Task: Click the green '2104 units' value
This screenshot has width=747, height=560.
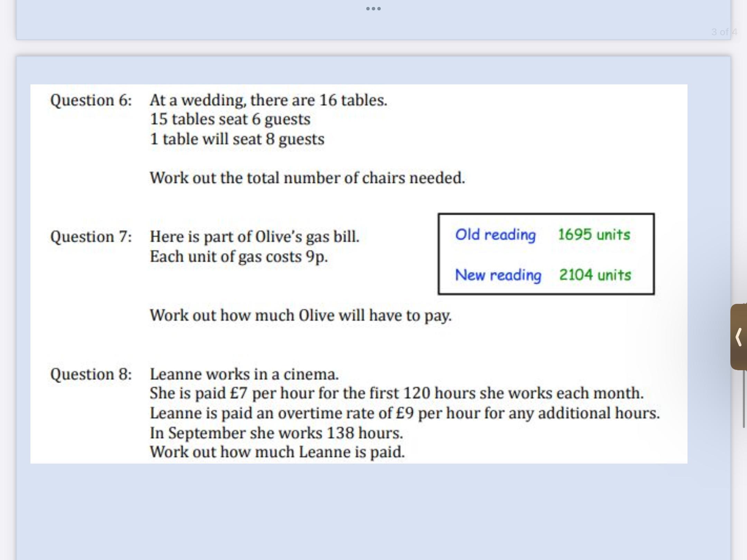Action: (595, 275)
